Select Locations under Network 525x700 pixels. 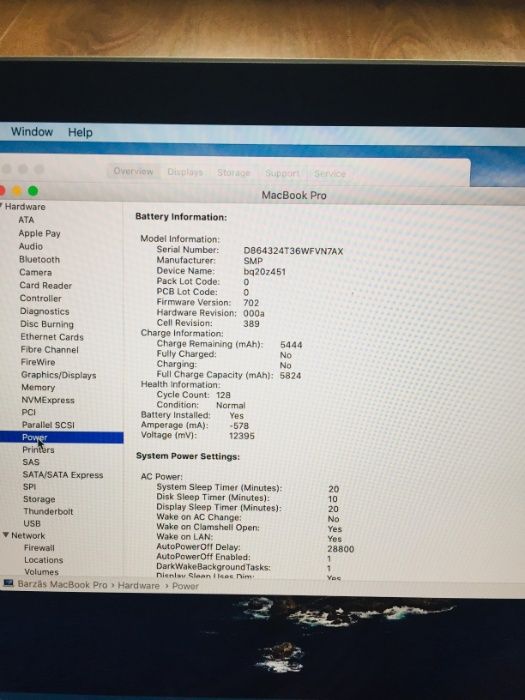pyautogui.click(x=43, y=559)
